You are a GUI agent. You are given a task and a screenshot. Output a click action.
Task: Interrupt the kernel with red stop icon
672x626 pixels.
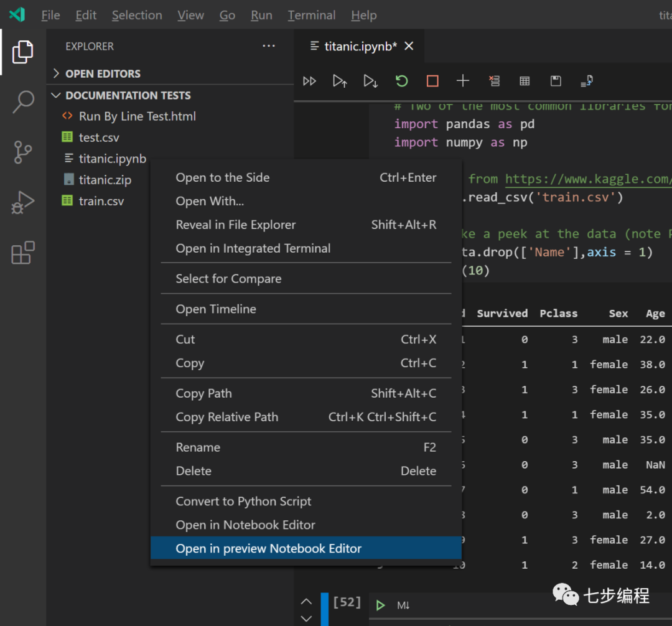pyautogui.click(x=432, y=81)
